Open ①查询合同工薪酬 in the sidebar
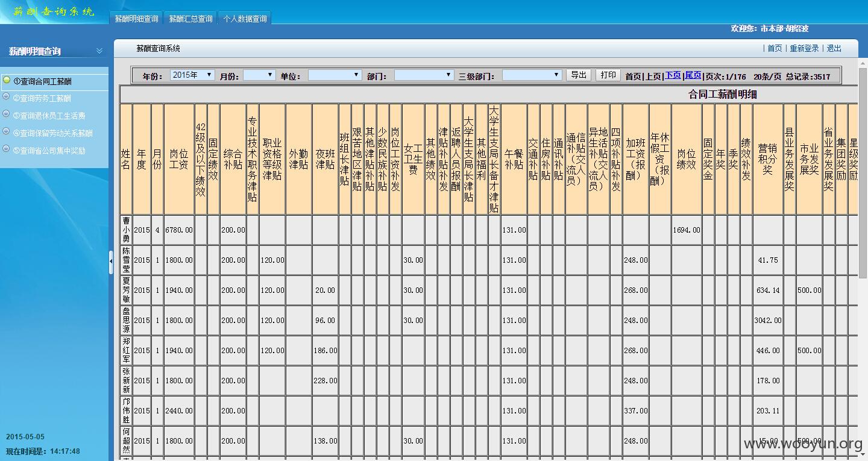The height and width of the screenshot is (461, 868). click(42, 81)
